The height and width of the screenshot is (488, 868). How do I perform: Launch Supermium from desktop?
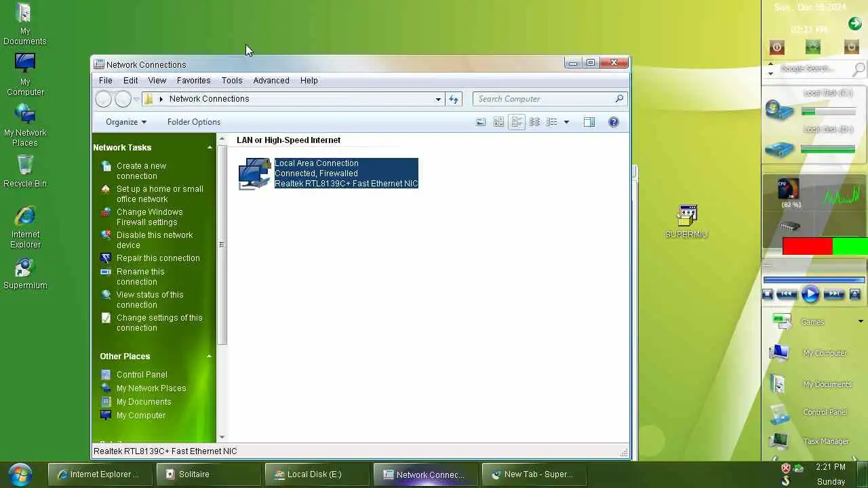(25, 273)
